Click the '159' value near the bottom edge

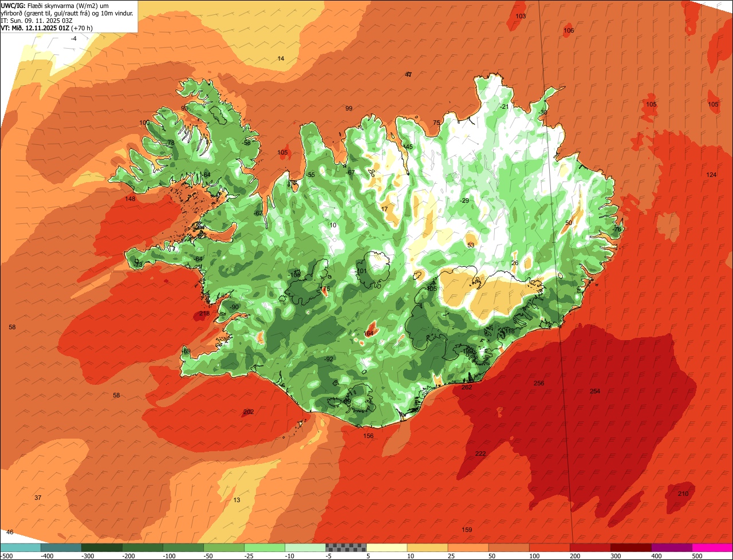click(x=467, y=530)
